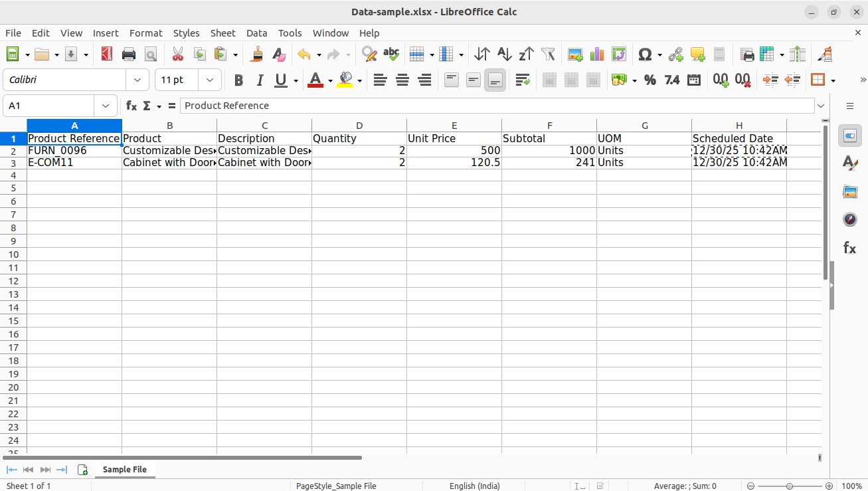Insert a hyperlink
This screenshot has height=491, width=868.
coord(675,54)
